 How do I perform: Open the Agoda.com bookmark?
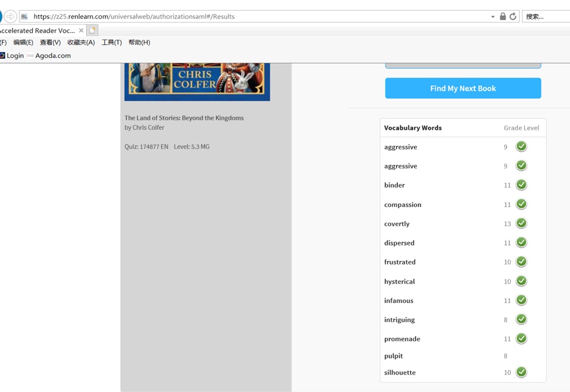[x=49, y=56]
